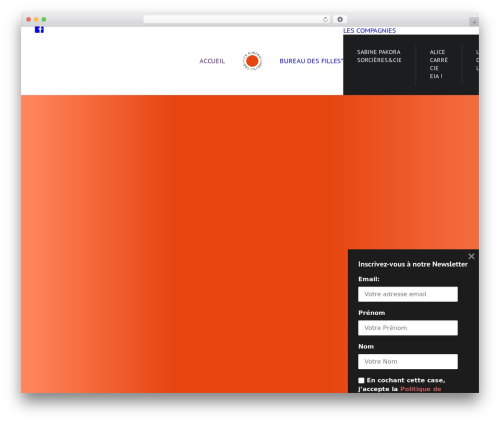The width and height of the screenshot is (500, 423).
Task: Open the BUREAU DES FILLES menu item
Action: point(311,61)
